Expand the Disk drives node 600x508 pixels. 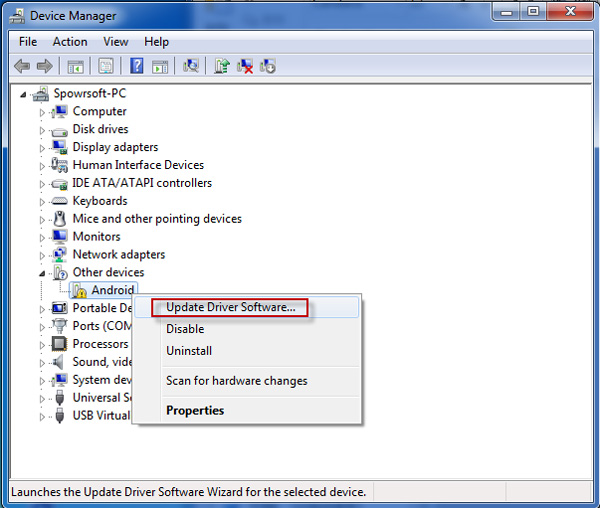click(x=42, y=130)
